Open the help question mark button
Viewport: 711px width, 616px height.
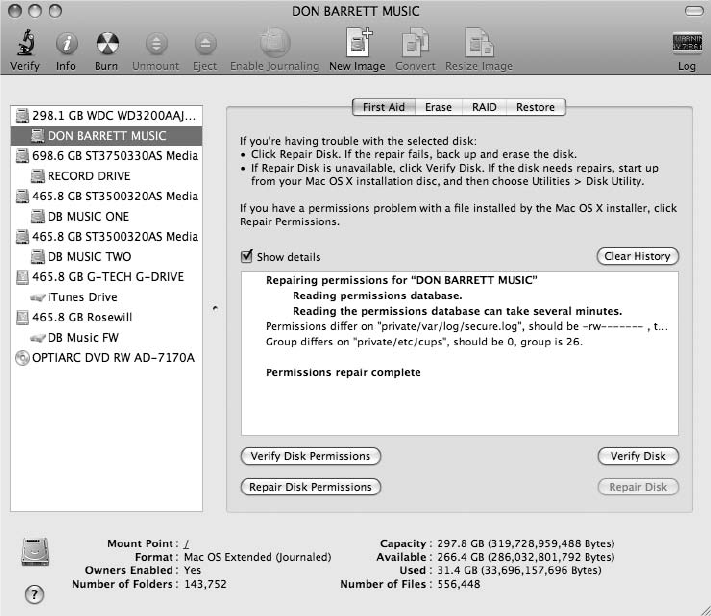35,595
